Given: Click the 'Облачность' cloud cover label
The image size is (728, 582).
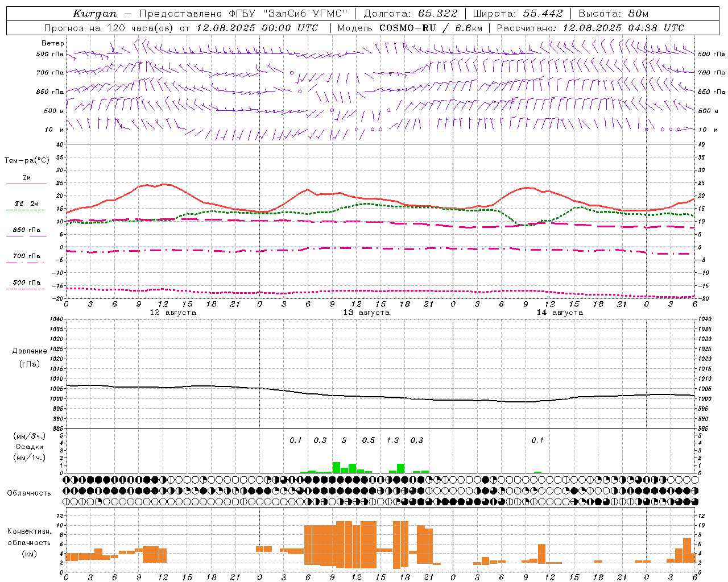Looking at the screenshot, I should pos(29,493).
